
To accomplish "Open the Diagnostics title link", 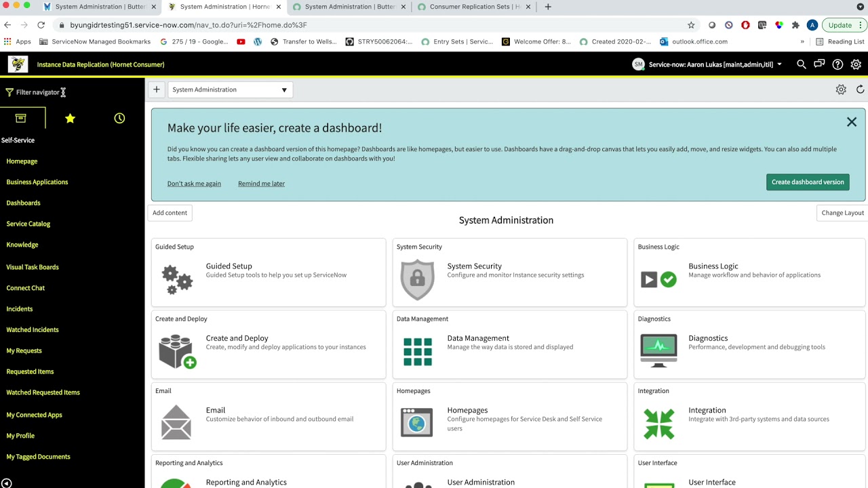I will pos(708,338).
